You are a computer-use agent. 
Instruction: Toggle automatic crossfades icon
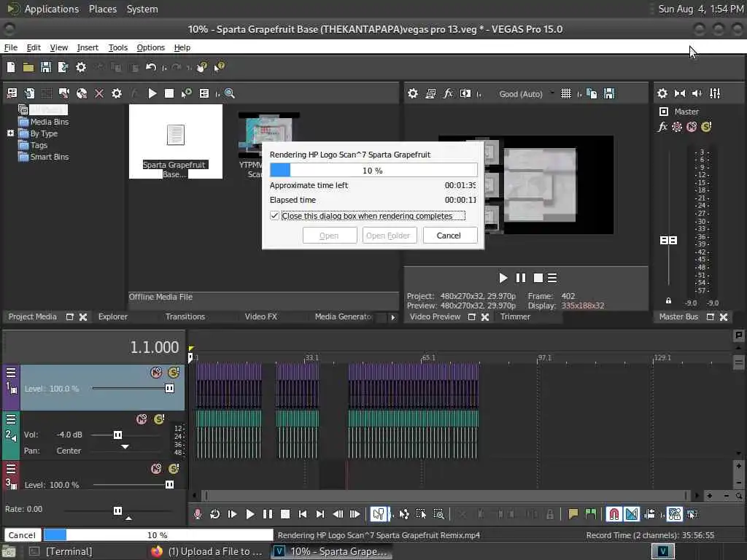(632, 514)
